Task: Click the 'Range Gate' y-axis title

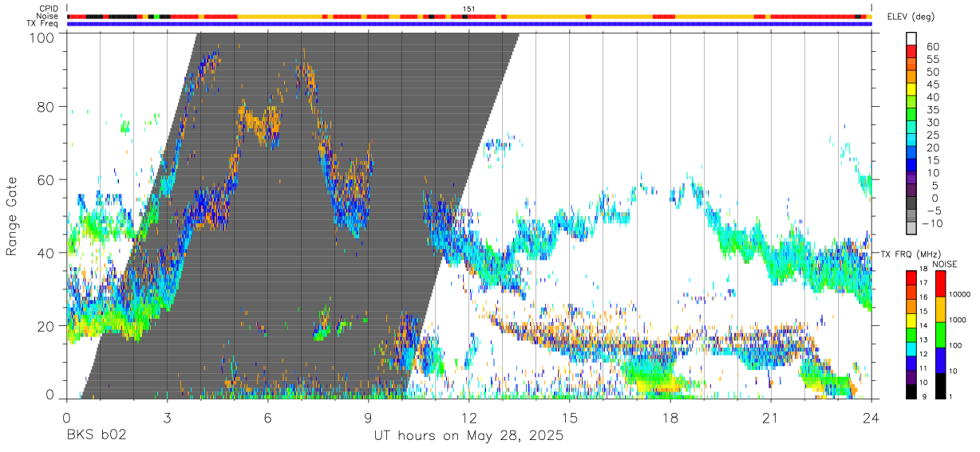Action: point(12,216)
